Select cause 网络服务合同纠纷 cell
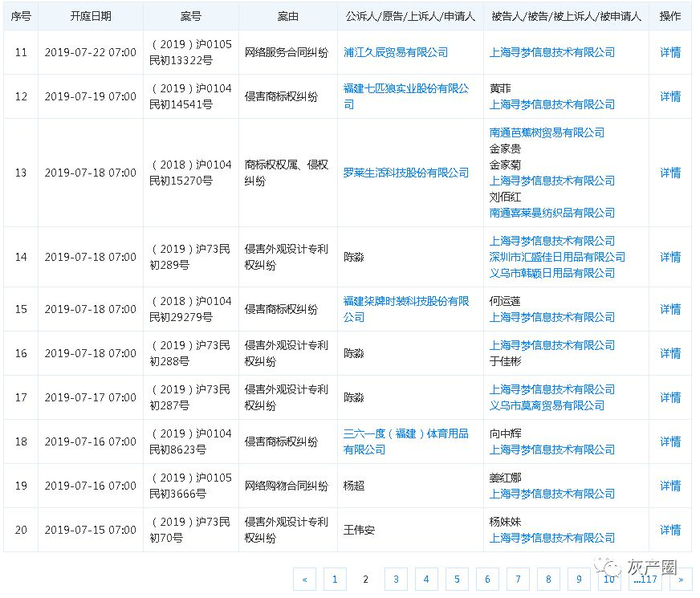The width and height of the screenshot is (700, 598). click(x=286, y=53)
